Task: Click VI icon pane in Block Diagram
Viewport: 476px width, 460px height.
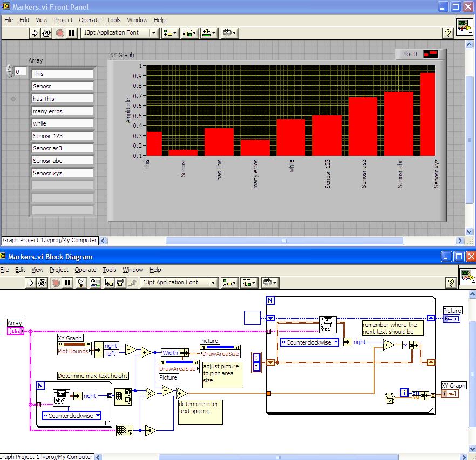Action: [467, 277]
